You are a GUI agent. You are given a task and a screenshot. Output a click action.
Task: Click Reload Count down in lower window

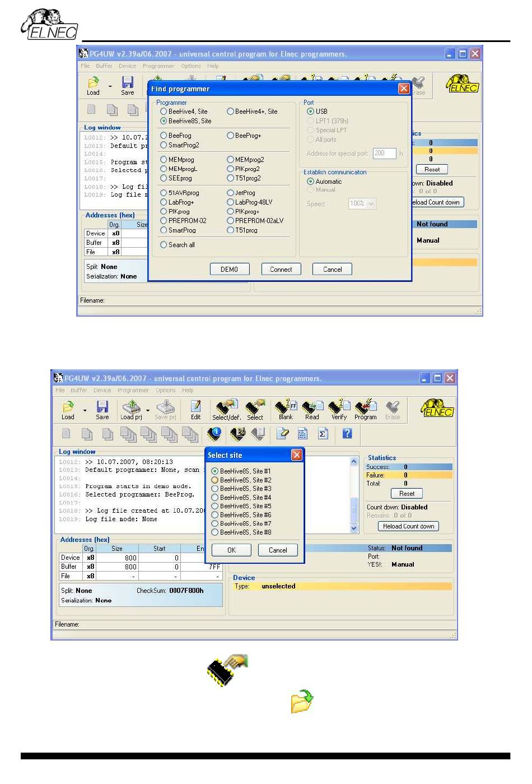pos(409,526)
